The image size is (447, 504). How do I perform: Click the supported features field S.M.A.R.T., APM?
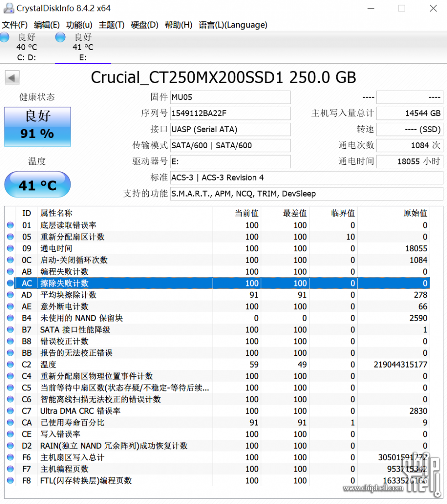point(307,193)
